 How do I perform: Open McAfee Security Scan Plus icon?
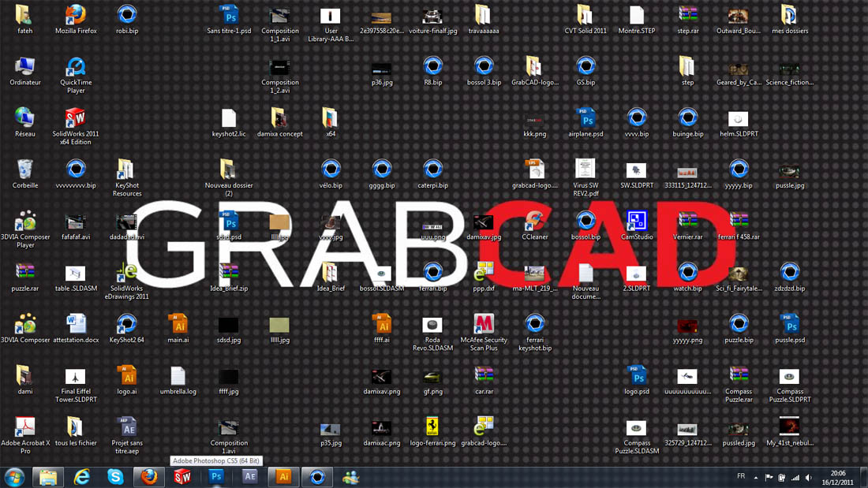484,332
